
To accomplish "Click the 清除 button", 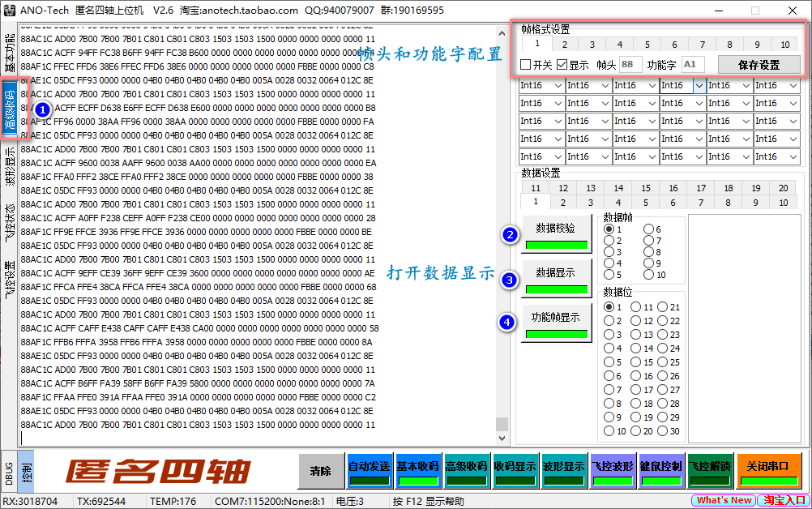I will [321, 471].
